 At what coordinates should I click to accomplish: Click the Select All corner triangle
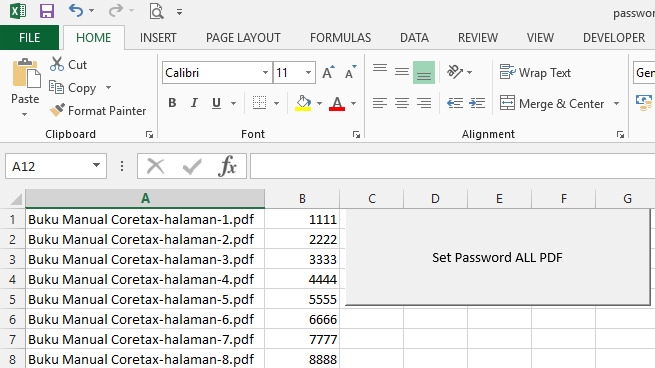16,199
